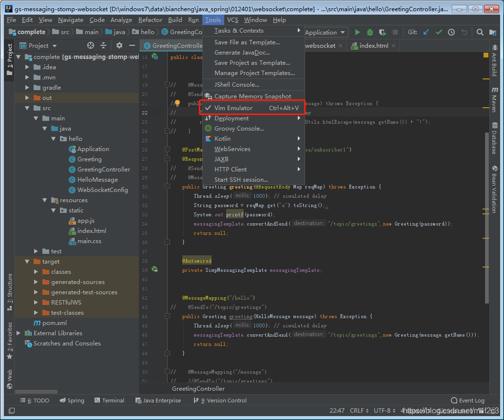Expand the .idea folder

click(x=27, y=67)
